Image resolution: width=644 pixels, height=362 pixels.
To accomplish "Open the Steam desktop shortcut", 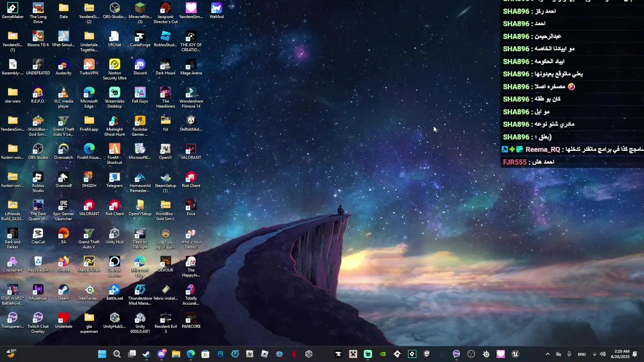I will tap(63, 292).
